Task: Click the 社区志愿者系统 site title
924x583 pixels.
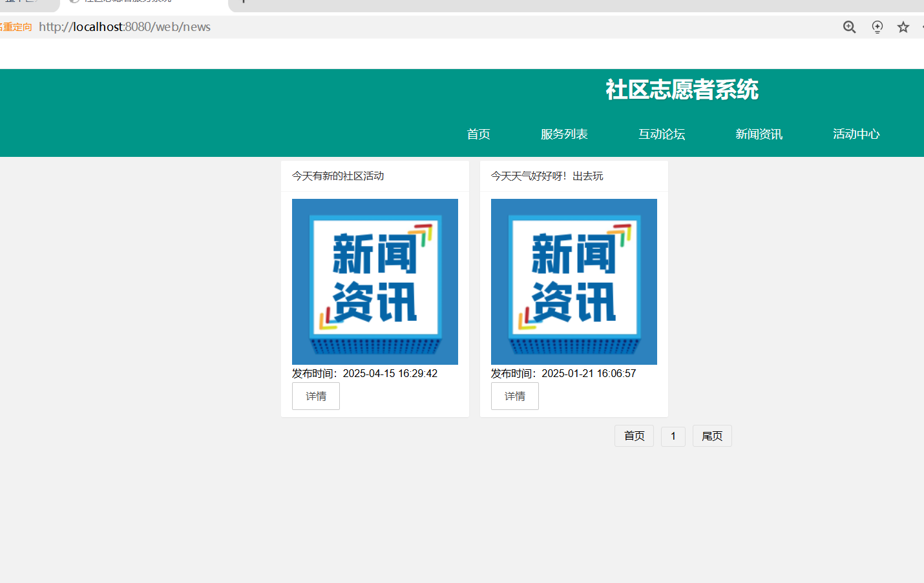Action: click(682, 90)
